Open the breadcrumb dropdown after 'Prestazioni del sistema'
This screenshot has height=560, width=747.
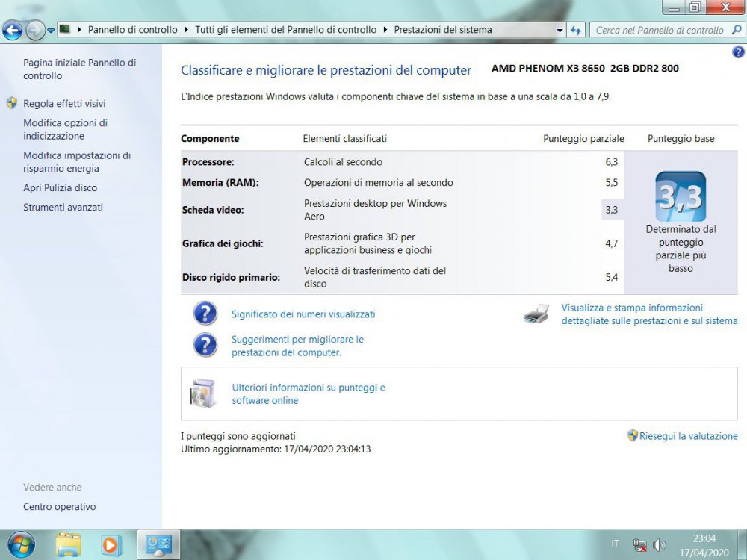click(560, 30)
